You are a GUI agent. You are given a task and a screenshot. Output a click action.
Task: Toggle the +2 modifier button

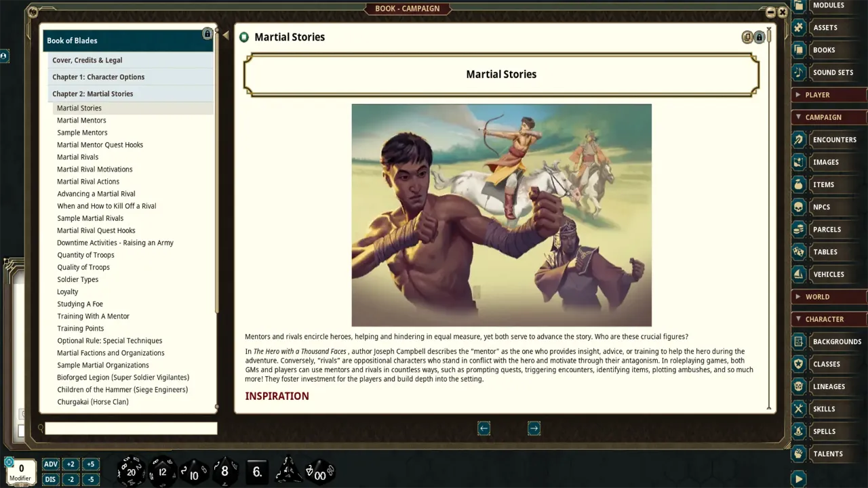click(71, 464)
